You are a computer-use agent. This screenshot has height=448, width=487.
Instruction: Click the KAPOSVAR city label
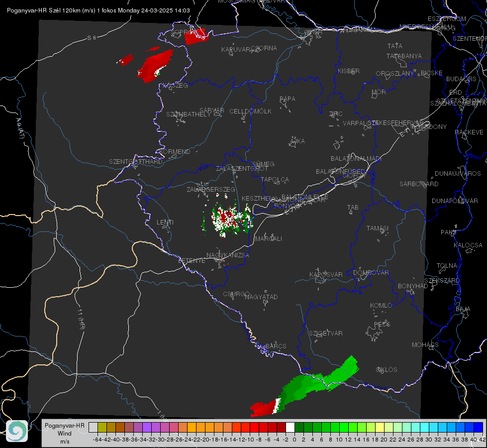[x=326, y=274]
